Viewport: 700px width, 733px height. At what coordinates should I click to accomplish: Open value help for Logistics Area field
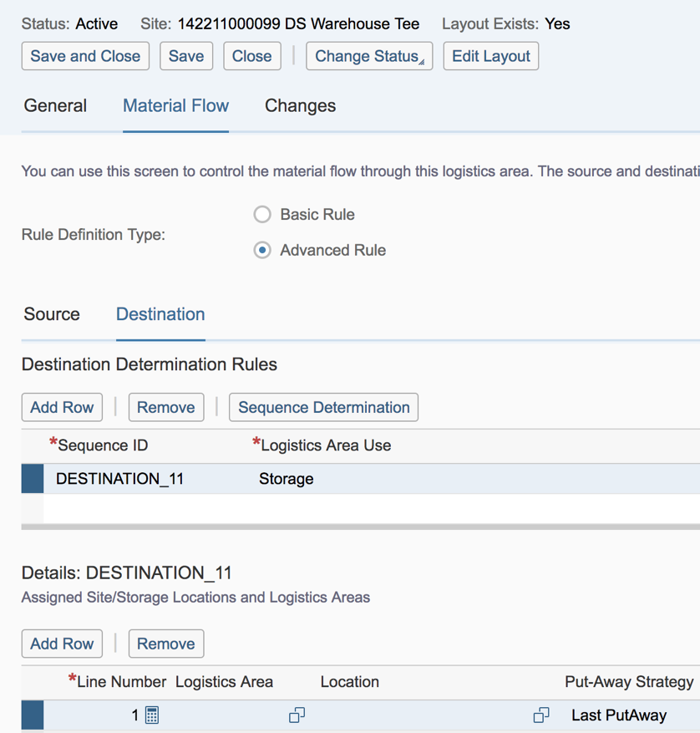297,715
